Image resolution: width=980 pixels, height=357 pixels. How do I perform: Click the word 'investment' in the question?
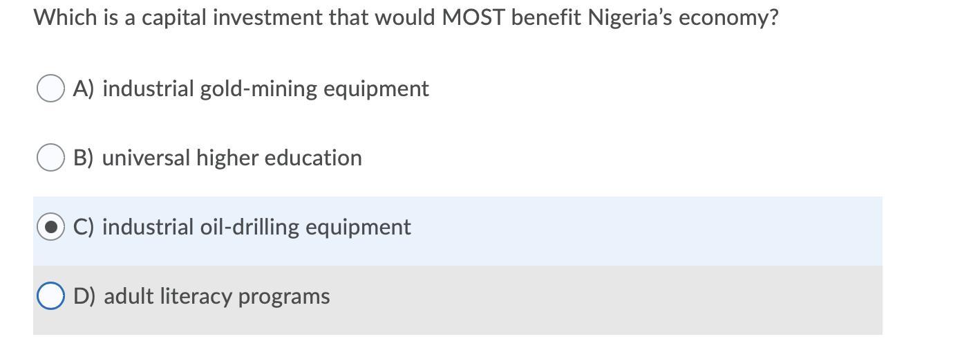point(267,17)
